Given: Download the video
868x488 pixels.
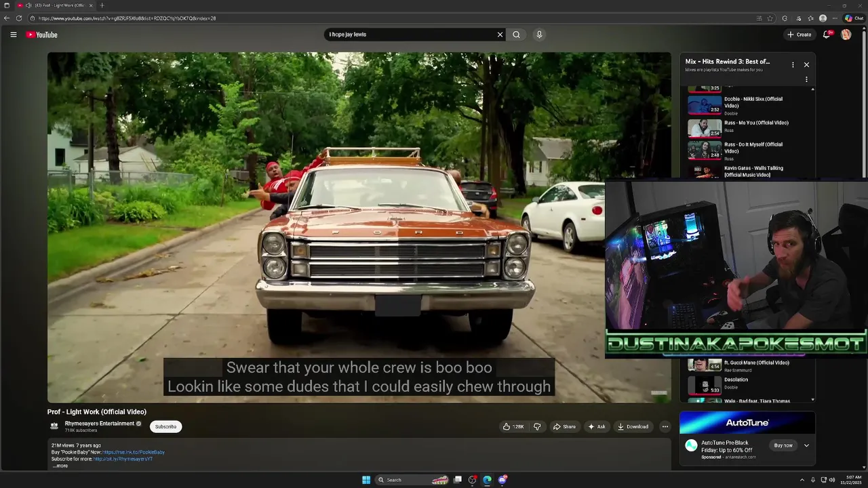Looking at the screenshot, I should coord(633,426).
